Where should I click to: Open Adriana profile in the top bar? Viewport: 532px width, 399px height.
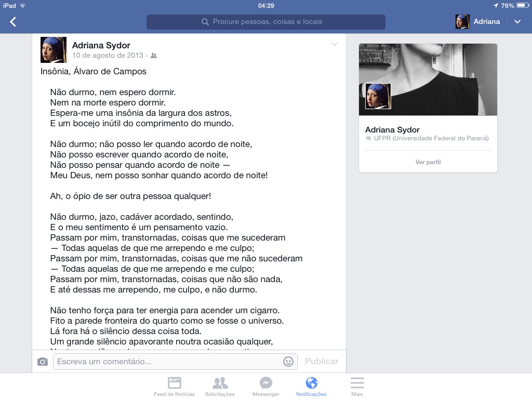coord(478,22)
